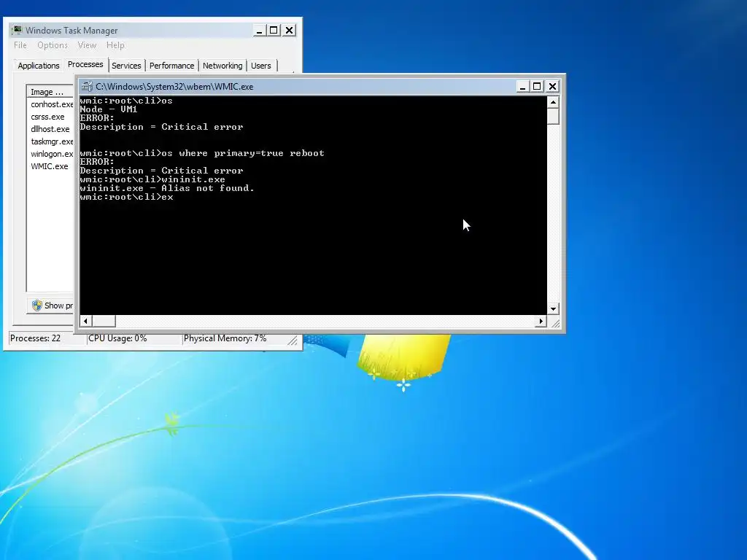Minimize the WMIC.exe console window
Image resolution: width=747 pixels, height=560 pixels.
[522, 86]
